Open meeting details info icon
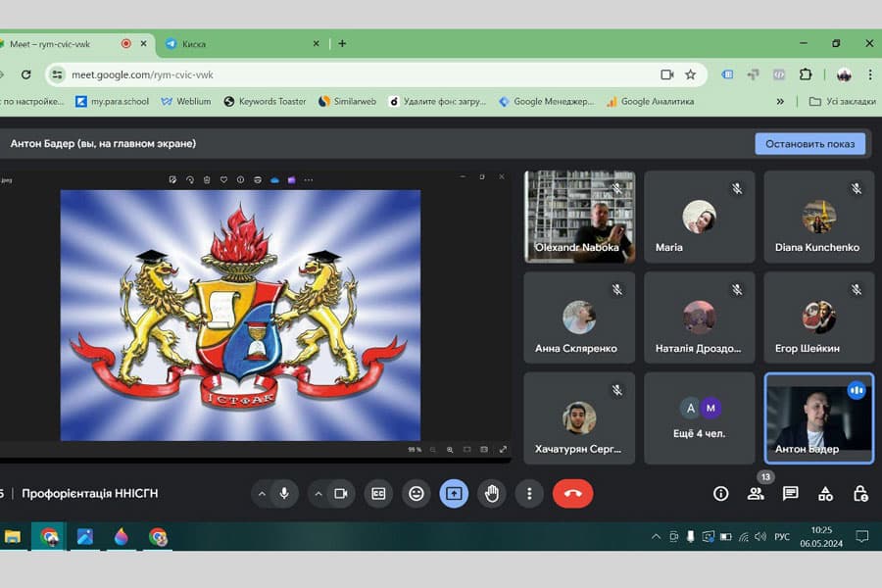The image size is (882, 588). pos(720,493)
